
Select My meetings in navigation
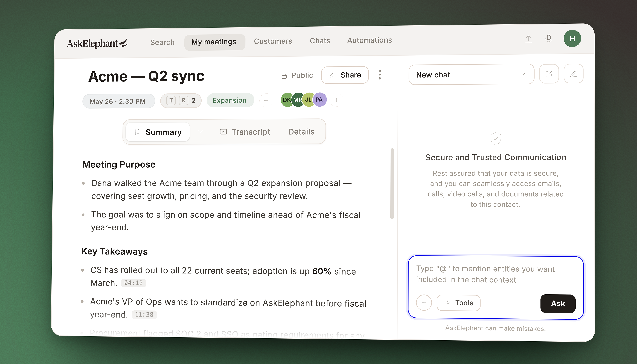(215, 42)
